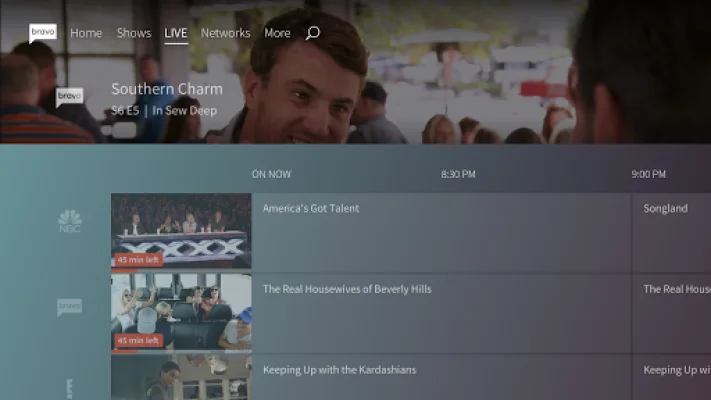The width and height of the screenshot is (711, 400).
Task: Play the America's Got Talent thumbnail
Action: pyautogui.click(x=181, y=231)
